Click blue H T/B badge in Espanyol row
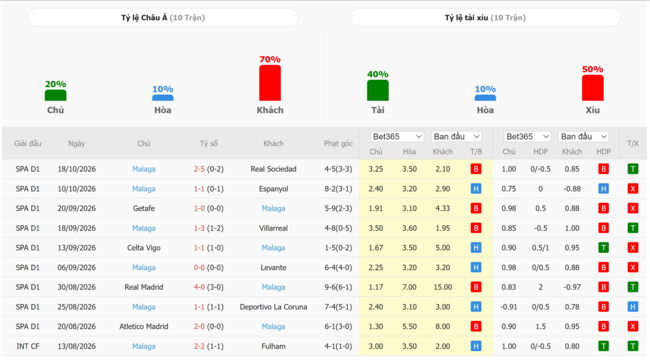 click(x=476, y=189)
